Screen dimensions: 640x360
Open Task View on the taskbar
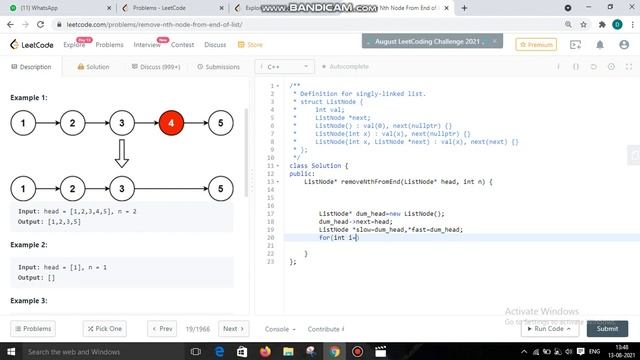point(196,351)
